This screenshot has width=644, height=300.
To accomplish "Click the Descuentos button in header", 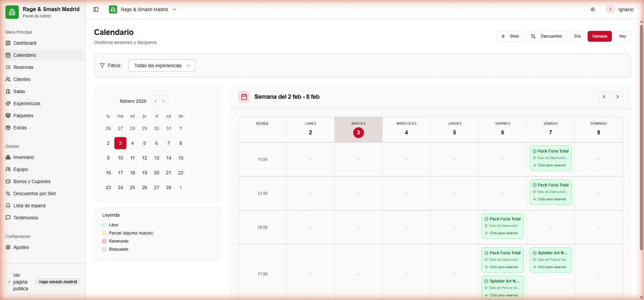I will point(547,36).
